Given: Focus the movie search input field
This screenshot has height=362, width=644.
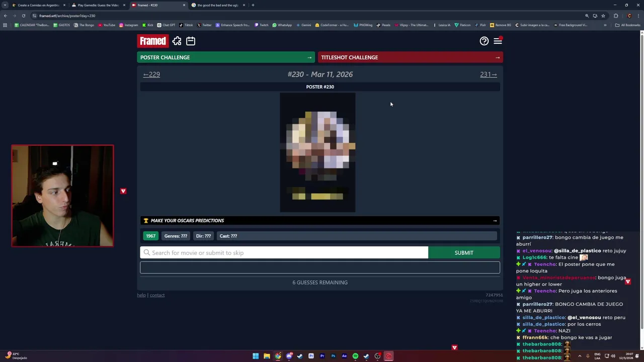Looking at the screenshot, I should pyautogui.click(x=284, y=253).
